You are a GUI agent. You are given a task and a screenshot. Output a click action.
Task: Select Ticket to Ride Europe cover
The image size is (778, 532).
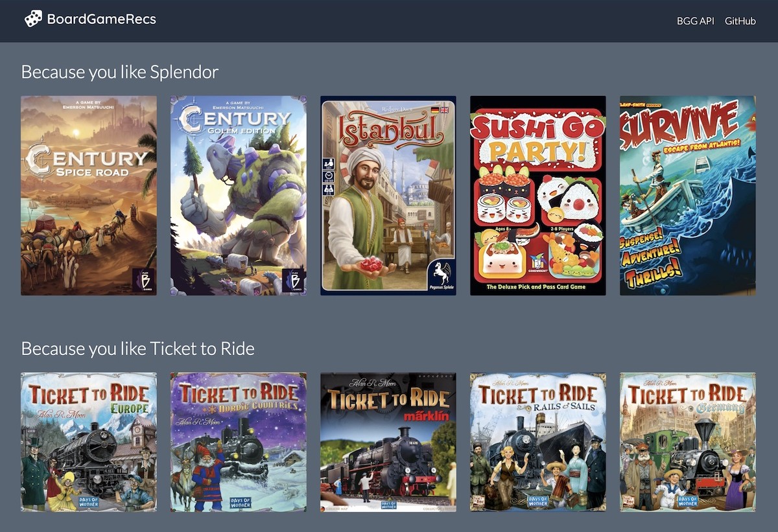[x=89, y=442]
